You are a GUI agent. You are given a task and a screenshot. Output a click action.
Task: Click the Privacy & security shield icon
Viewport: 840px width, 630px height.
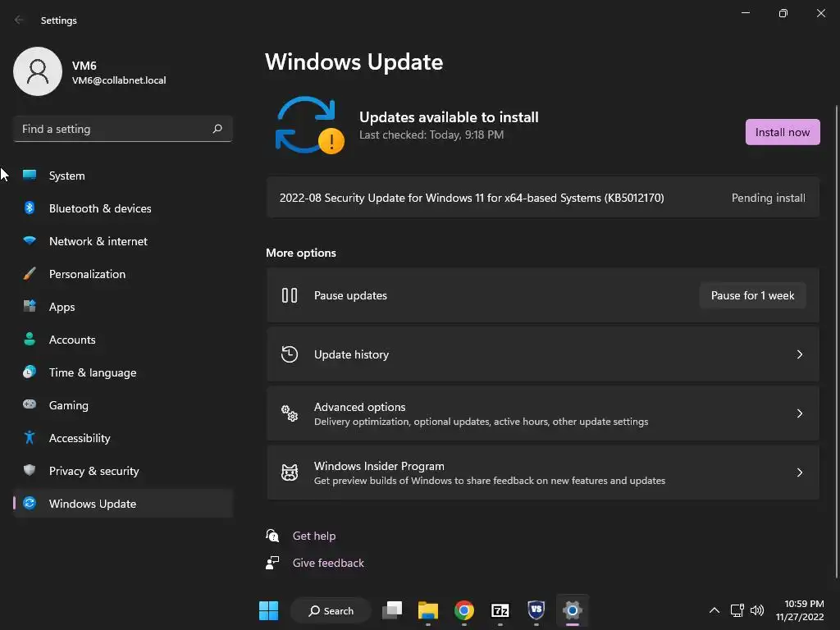(30, 470)
